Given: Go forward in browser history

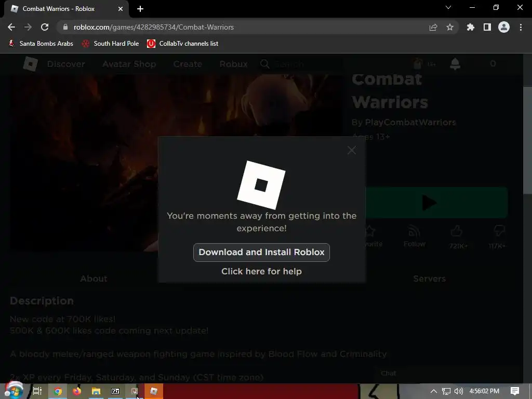Looking at the screenshot, I should (28, 27).
